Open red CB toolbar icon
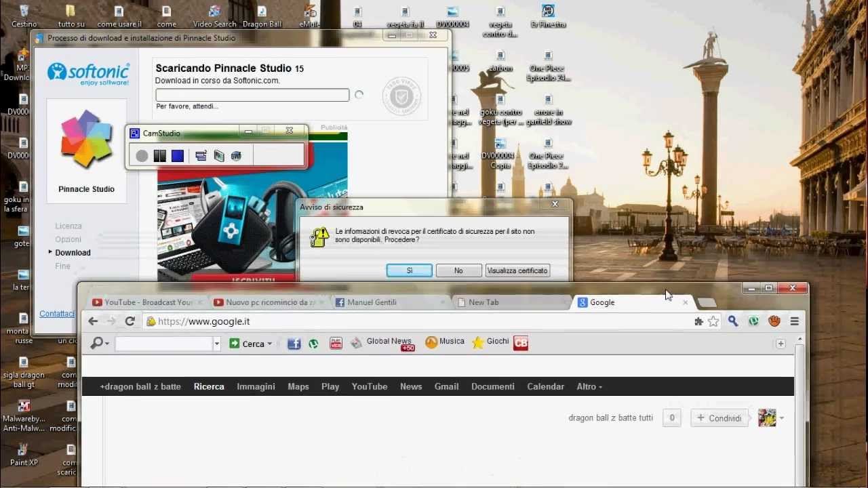This screenshot has width=868, height=488. tap(520, 343)
